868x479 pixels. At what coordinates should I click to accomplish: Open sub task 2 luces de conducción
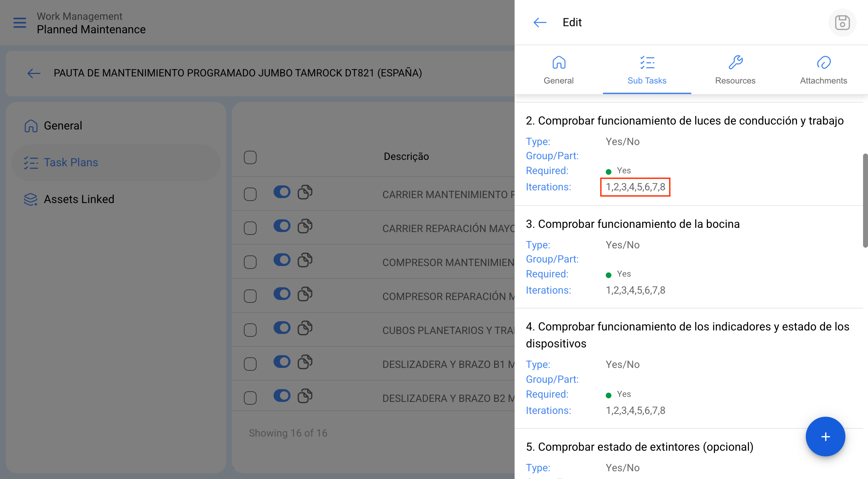(x=685, y=121)
